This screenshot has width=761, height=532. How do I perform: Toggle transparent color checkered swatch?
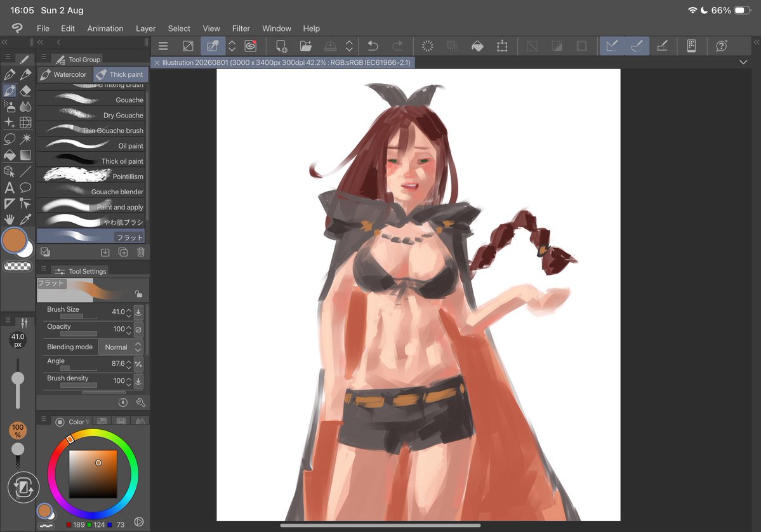[x=18, y=266]
